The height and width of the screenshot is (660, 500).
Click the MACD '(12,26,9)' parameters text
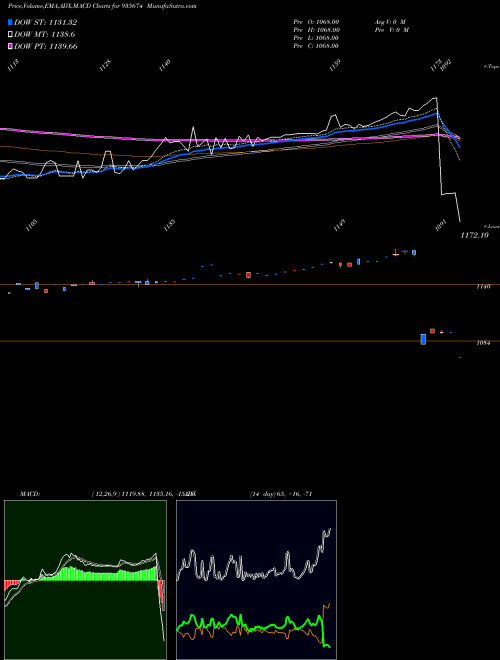pyautogui.click(x=106, y=494)
